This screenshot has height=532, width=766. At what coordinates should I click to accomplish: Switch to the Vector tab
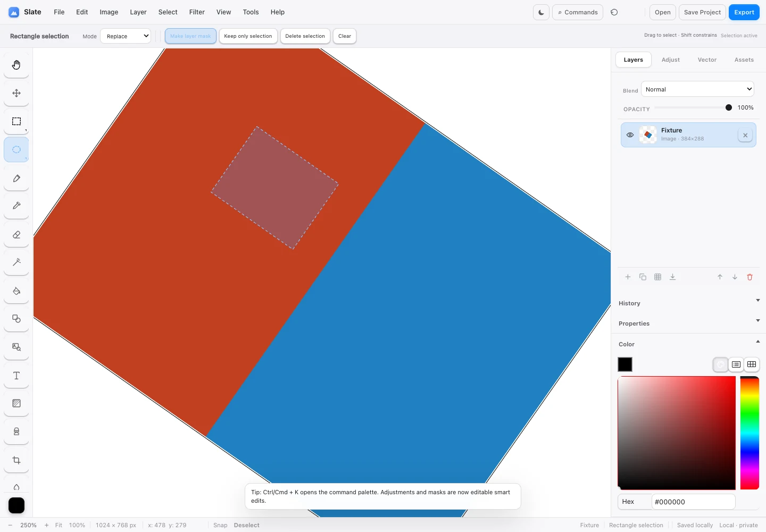coord(707,60)
